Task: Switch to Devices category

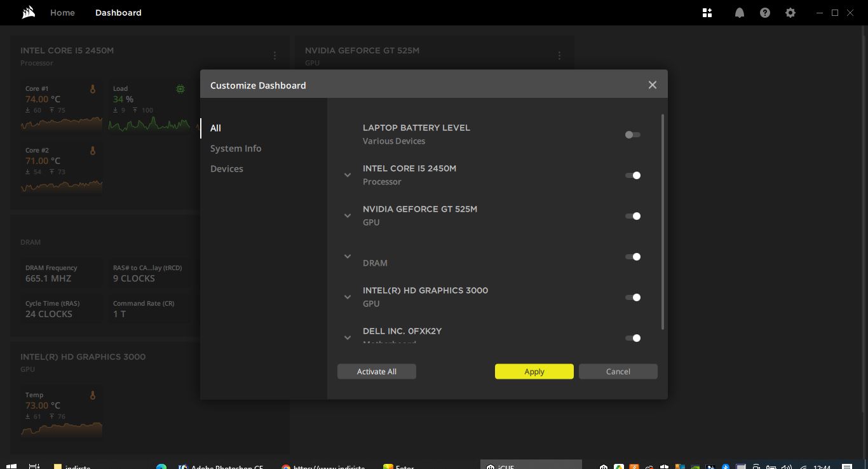Action: tap(227, 168)
